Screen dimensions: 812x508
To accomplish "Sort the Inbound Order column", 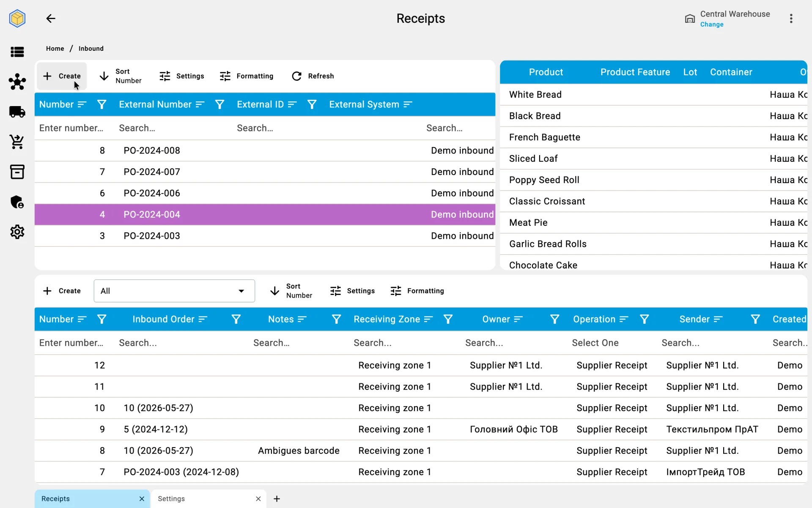I will [203, 319].
